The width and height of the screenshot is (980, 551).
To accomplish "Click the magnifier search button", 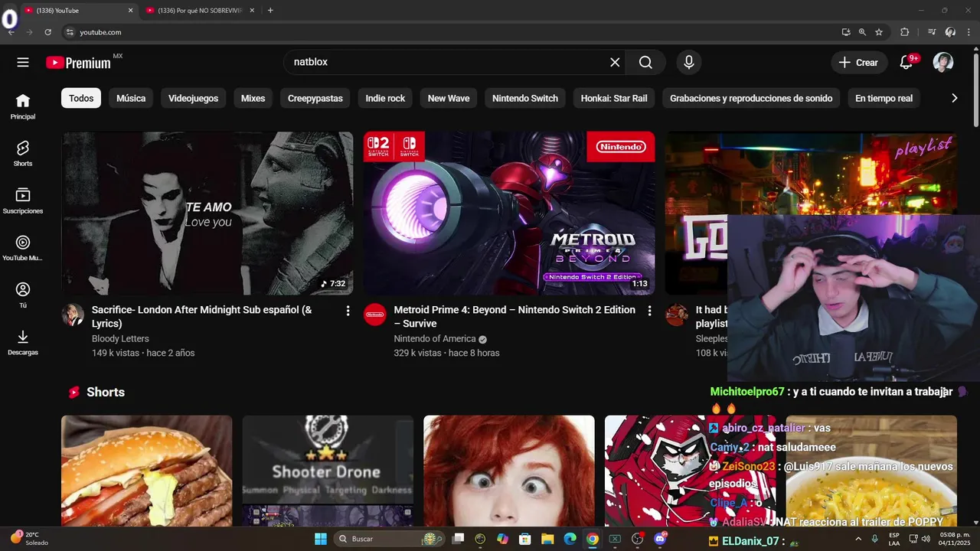I will click(x=645, y=62).
